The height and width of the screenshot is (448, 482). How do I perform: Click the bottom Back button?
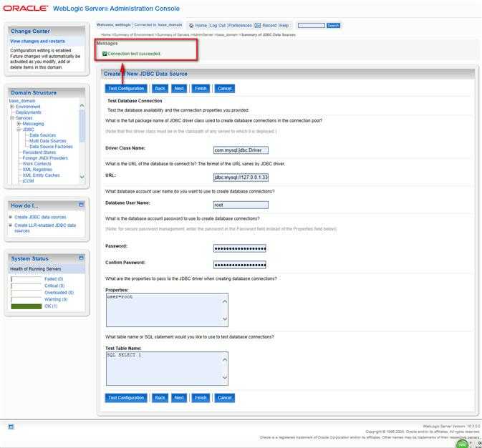160,398
